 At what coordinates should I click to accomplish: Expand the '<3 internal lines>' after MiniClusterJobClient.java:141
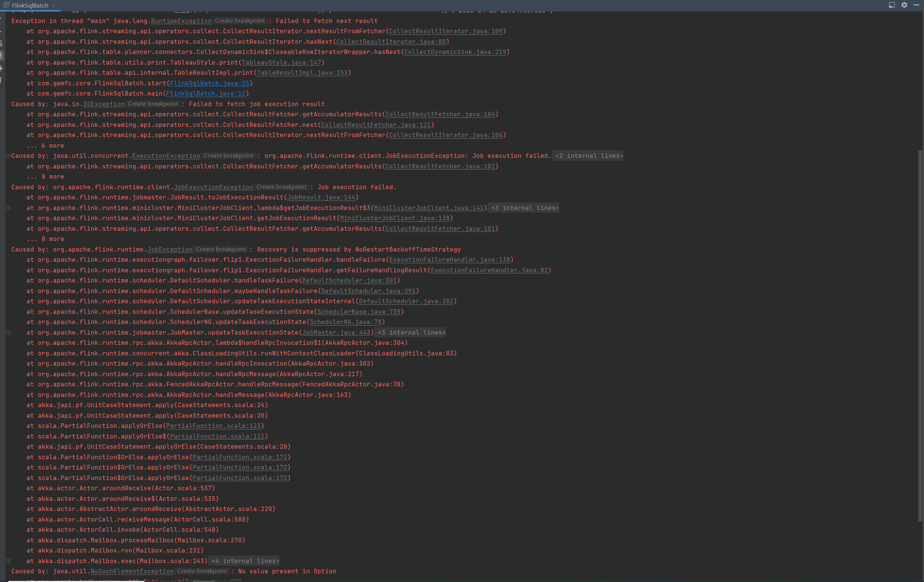(x=525, y=208)
